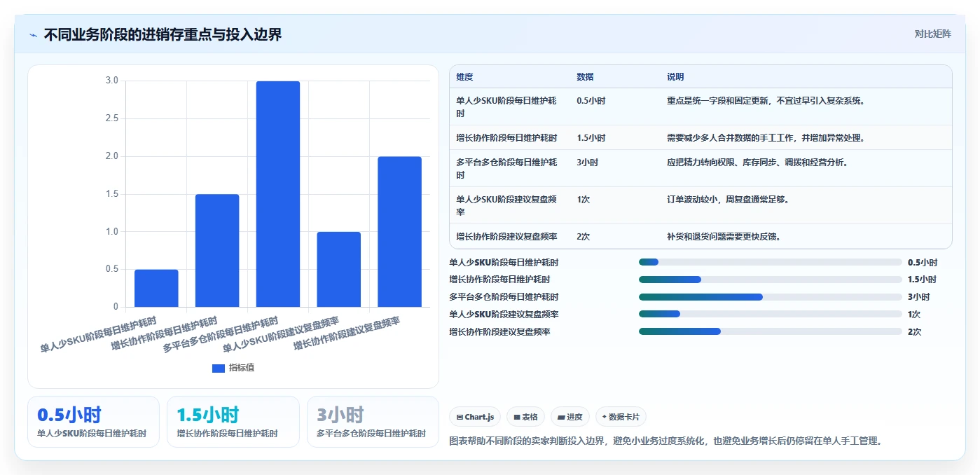Click the 对比矩阵 label at top right
The height and width of the screenshot is (475, 980).
(932, 34)
